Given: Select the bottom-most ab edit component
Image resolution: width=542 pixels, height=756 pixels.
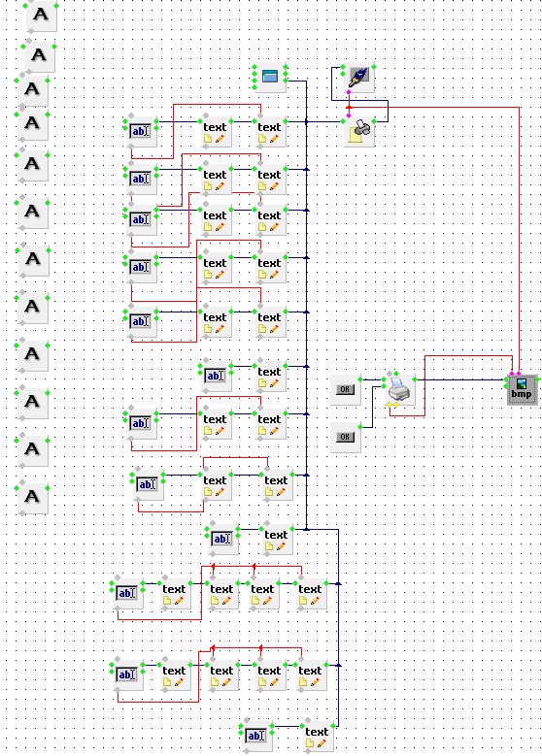Looking at the screenshot, I should pyautogui.click(x=256, y=737).
